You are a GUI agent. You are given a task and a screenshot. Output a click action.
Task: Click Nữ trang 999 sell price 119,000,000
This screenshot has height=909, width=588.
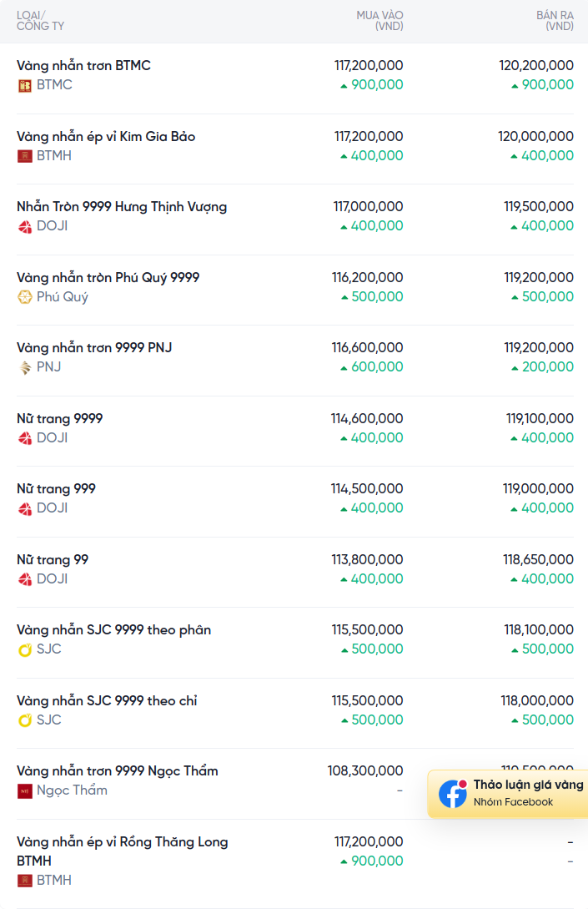[x=538, y=488]
